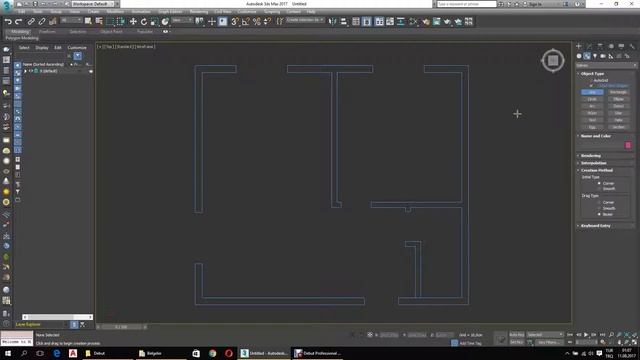Click the Set Key button
The image size is (640, 360).
(x=517, y=342)
